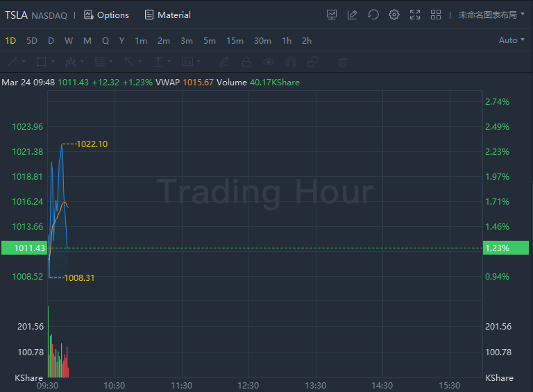
Task: Click the Options chart icon
Action: (89, 15)
